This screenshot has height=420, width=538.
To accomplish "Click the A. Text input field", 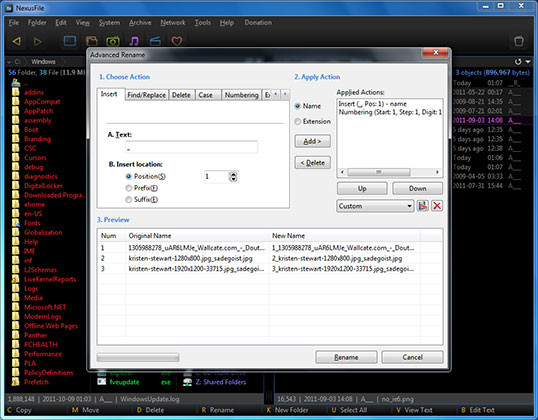I will coord(191,147).
